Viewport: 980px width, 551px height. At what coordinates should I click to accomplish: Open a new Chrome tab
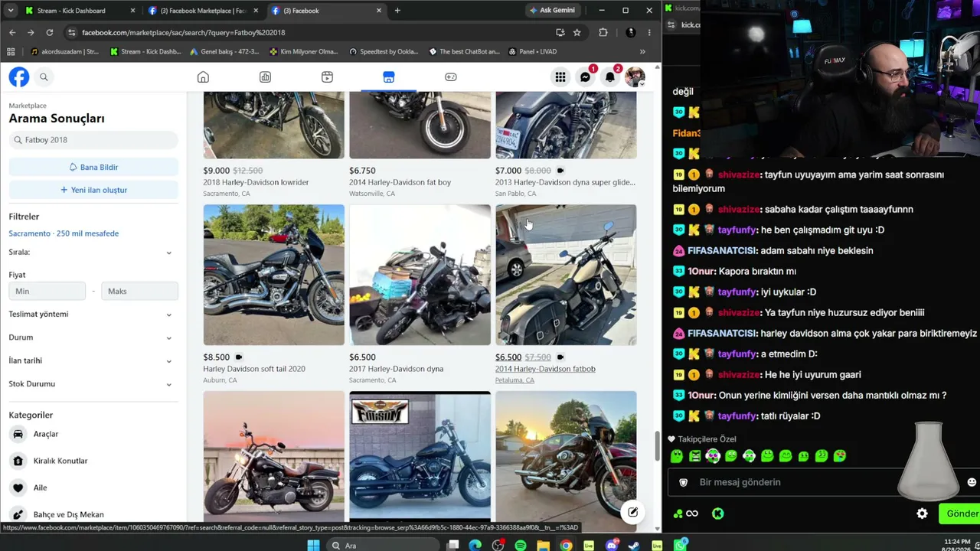click(x=397, y=11)
